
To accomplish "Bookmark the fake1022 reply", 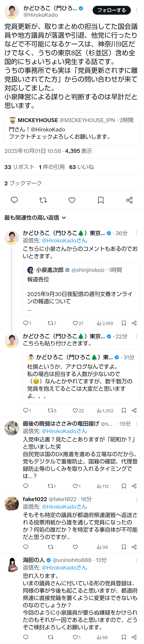I will (124, 547).
